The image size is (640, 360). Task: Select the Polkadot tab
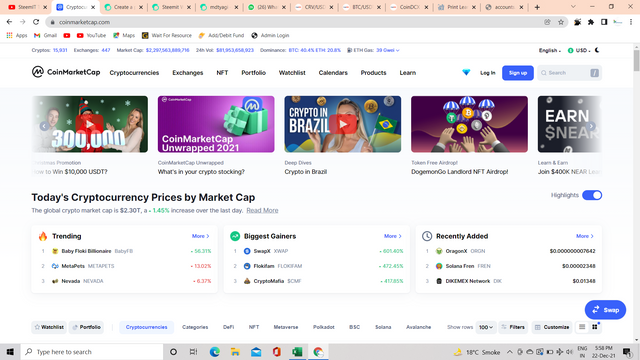pyautogui.click(x=324, y=327)
